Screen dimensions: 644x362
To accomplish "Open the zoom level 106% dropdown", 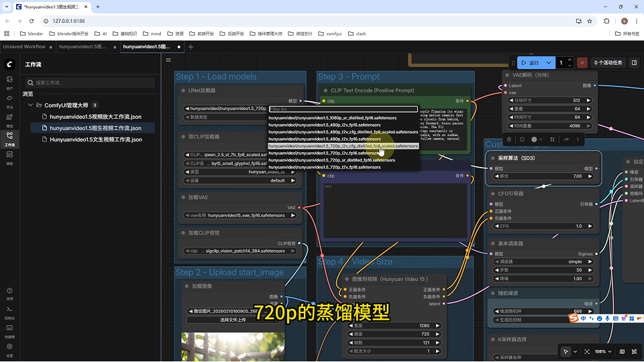I will tap(603, 352).
